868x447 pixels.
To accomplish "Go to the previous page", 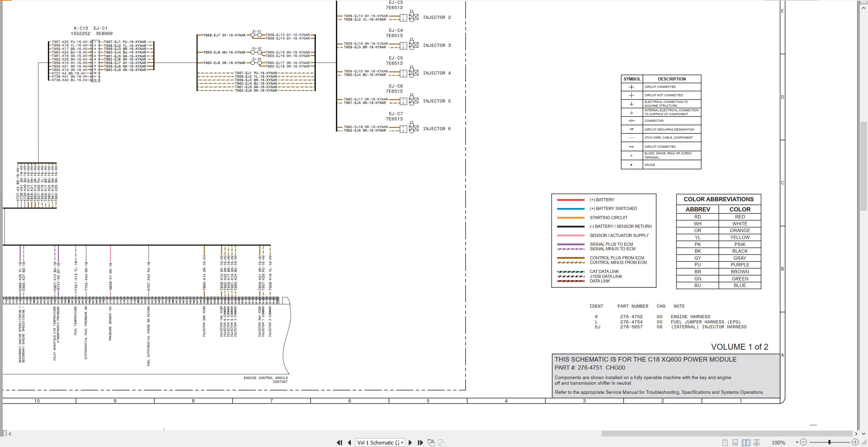I will (x=349, y=443).
